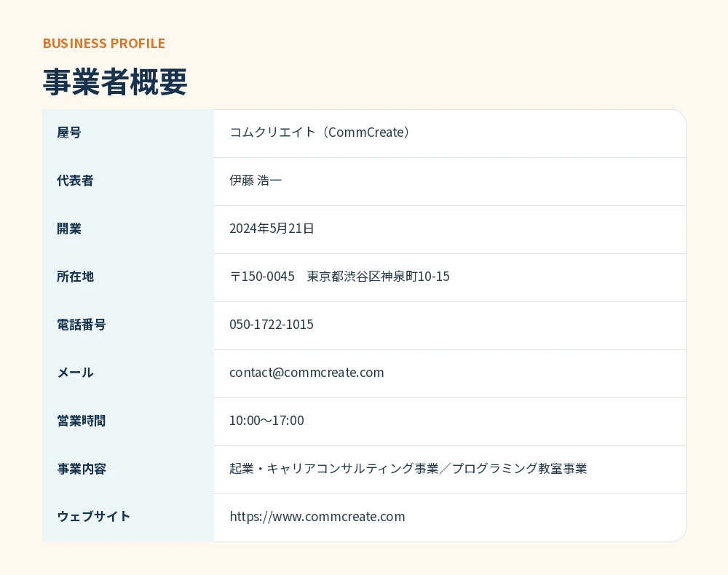The height and width of the screenshot is (575, 728).
Task: Click the 起業・キャリアコンサルティング事業 description
Action: 334,468
